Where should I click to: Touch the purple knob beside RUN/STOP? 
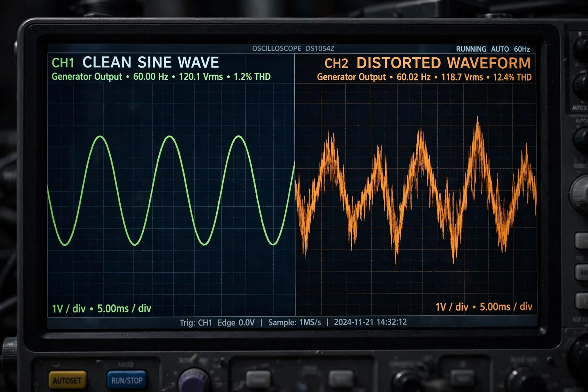point(194,381)
